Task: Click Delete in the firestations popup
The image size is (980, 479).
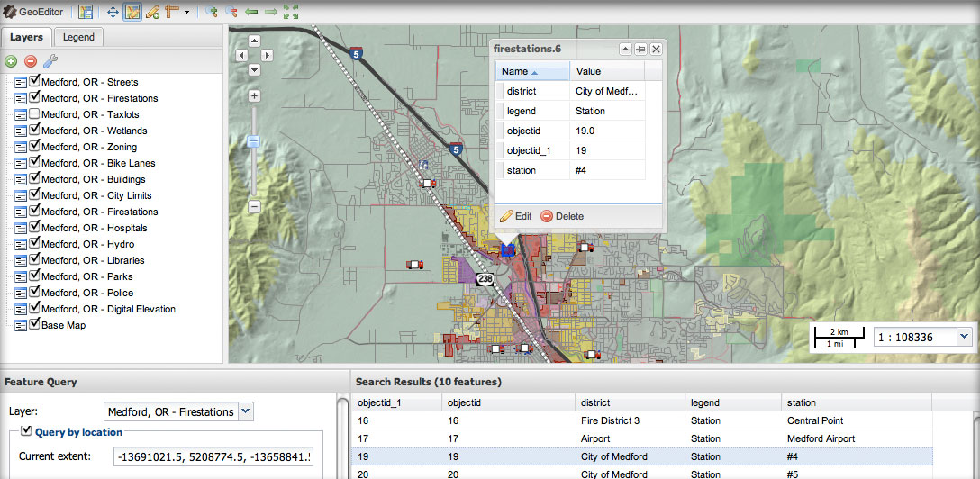Action: [562, 216]
